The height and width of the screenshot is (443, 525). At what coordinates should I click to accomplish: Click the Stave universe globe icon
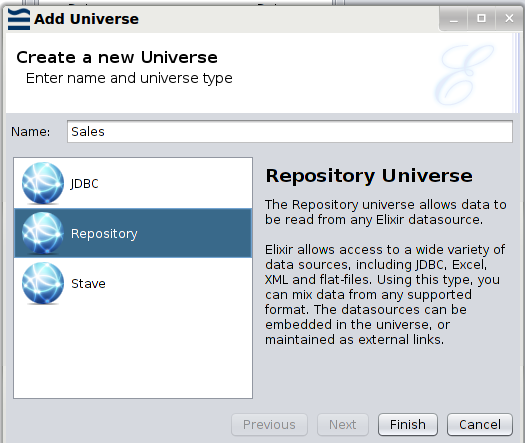[43, 284]
